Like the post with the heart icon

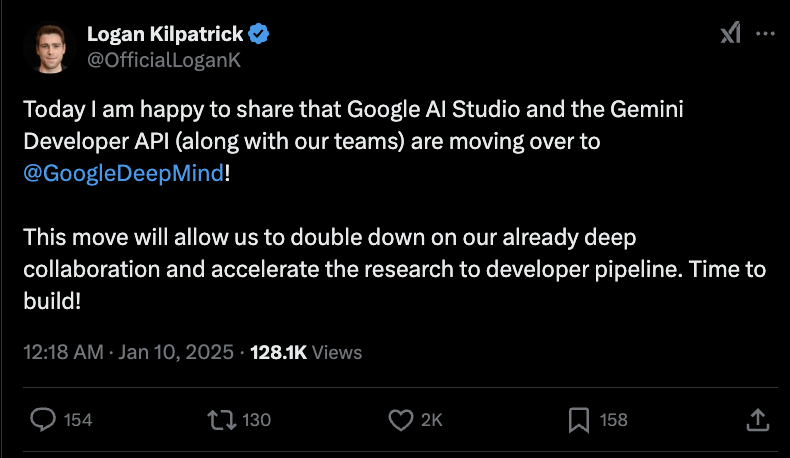click(x=401, y=419)
